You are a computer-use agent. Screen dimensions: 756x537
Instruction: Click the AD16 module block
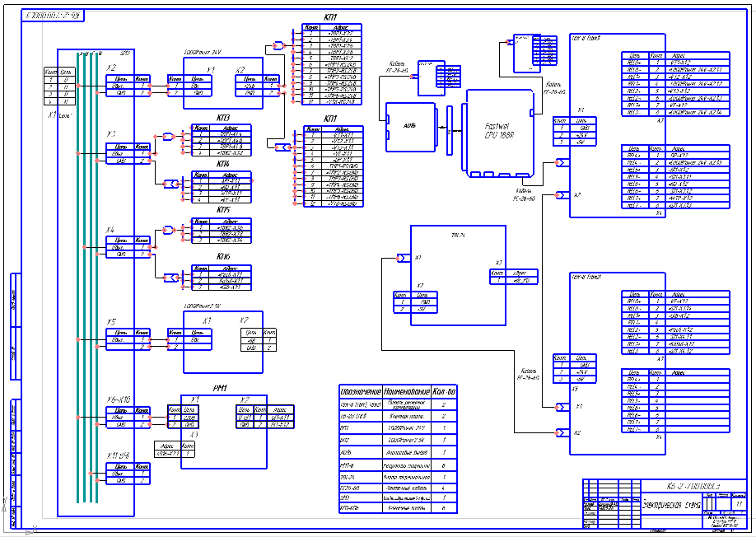410,127
